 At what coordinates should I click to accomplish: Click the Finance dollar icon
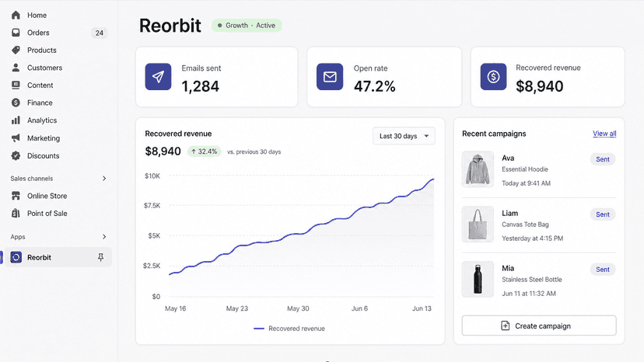click(x=16, y=103)
